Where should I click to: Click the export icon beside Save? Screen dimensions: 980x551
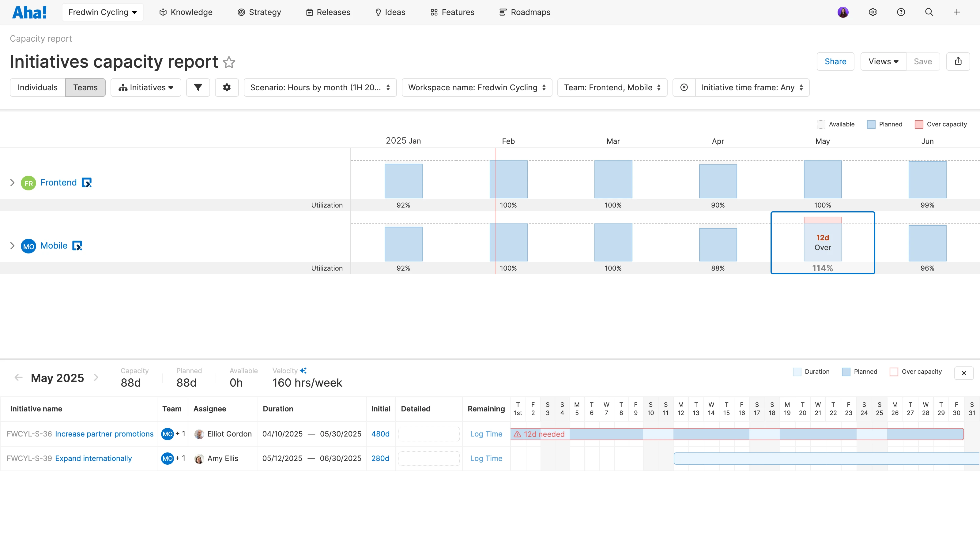958,61
